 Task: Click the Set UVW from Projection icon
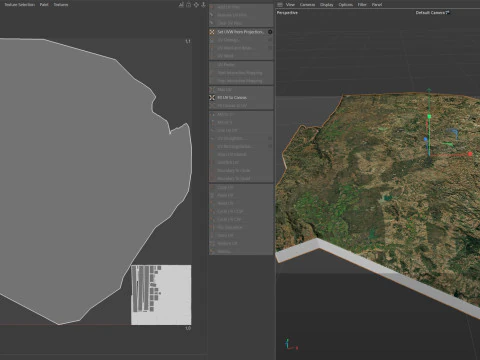[x=212, y=32]
